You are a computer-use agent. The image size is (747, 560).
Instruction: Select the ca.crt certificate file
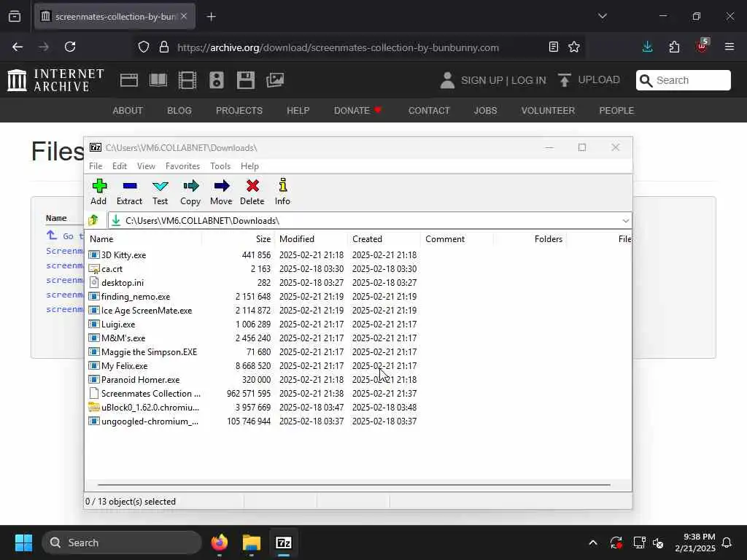pyautogui.click(x=112, y=269)
